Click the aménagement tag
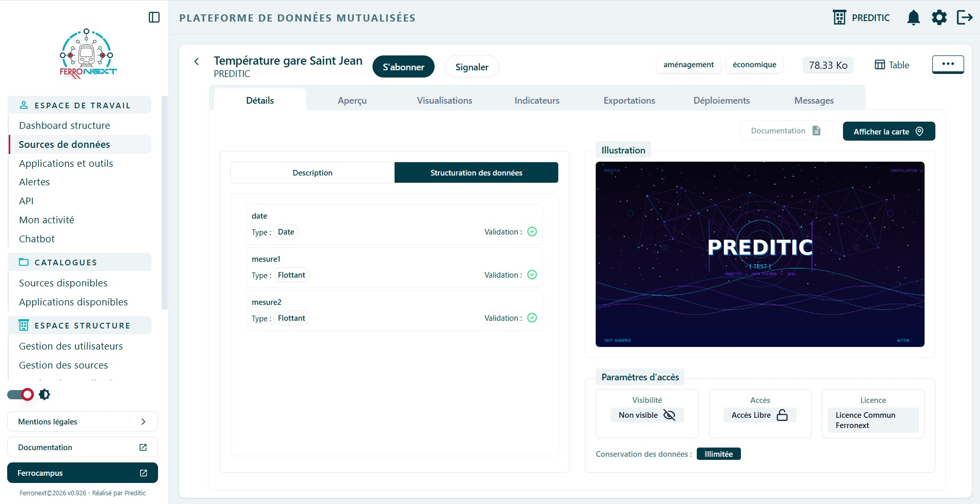980x504 pixels. 689,65
